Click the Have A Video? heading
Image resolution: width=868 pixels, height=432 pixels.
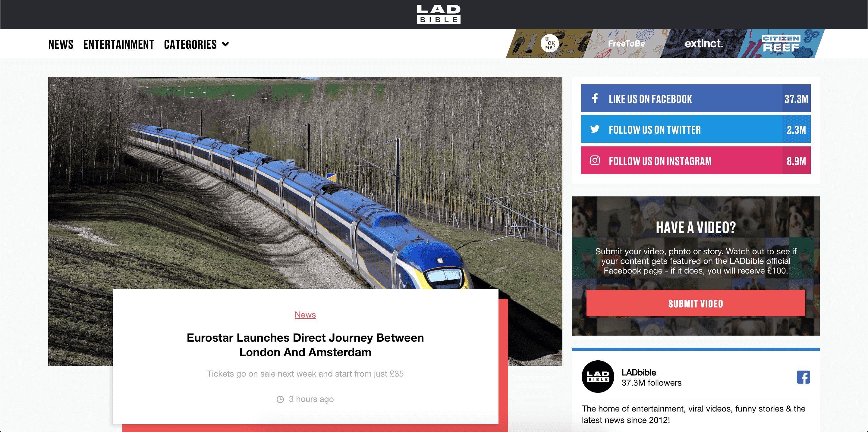click(696, 228)
